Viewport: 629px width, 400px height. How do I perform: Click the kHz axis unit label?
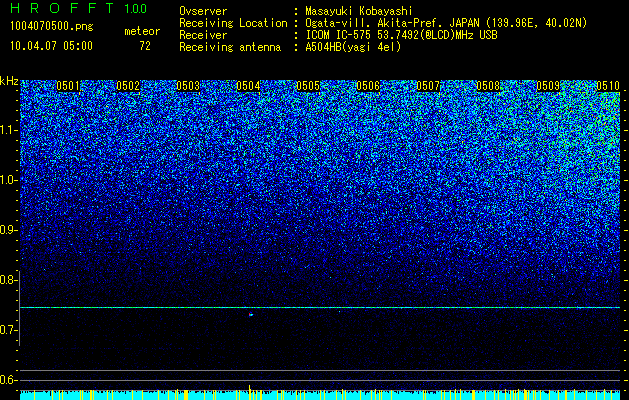click(x=9, y=81)
